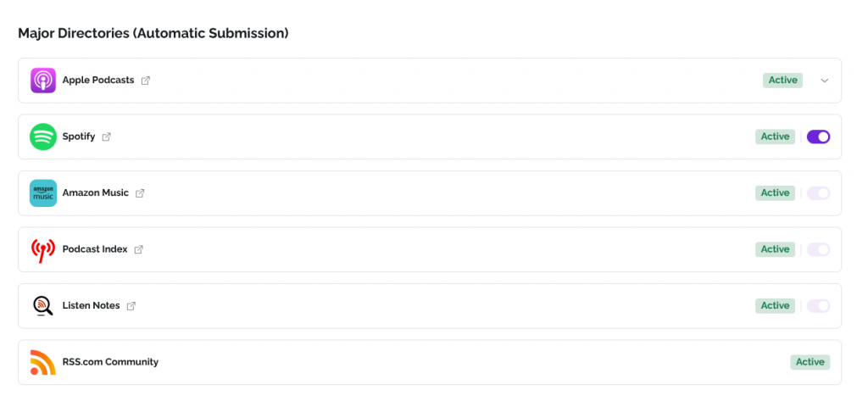Open Listen Notes external link icon
868x407 pixels.
[x=131, y=306]
